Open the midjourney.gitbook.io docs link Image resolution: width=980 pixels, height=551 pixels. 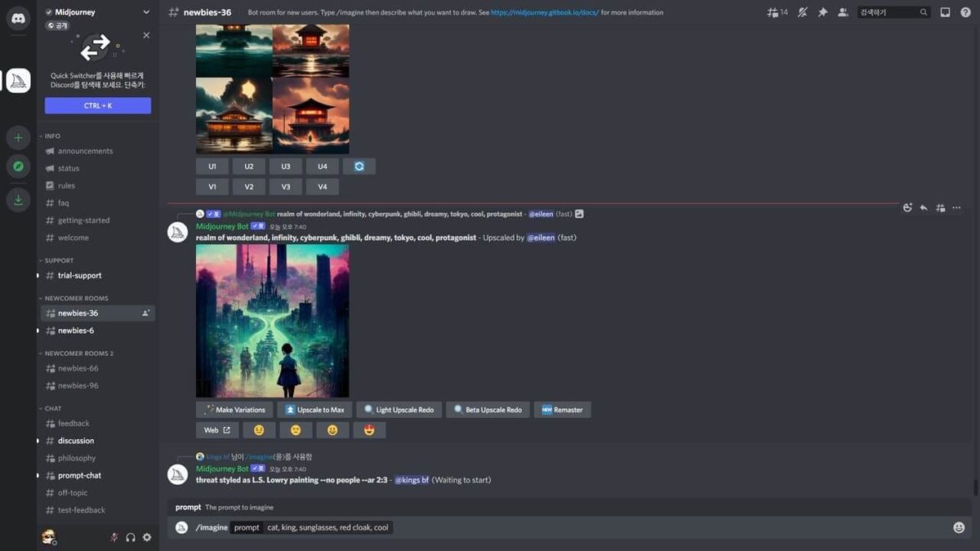pos(545,12)
